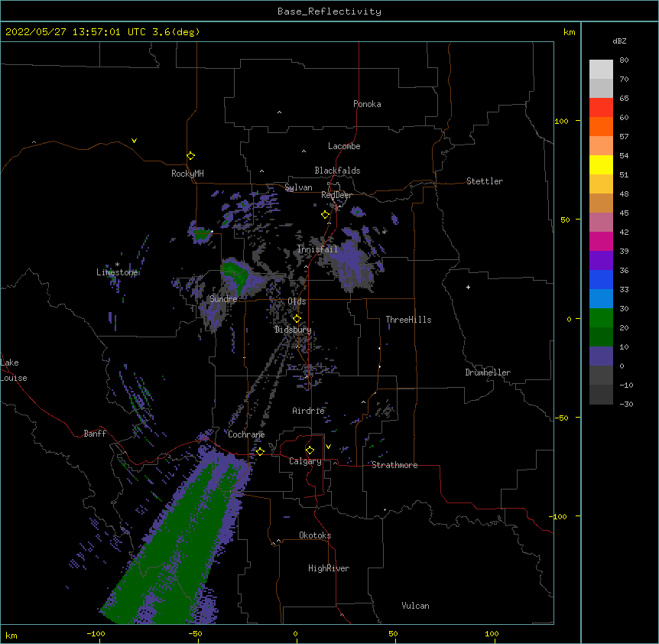Select the Didsbury label

coord(293,330)
